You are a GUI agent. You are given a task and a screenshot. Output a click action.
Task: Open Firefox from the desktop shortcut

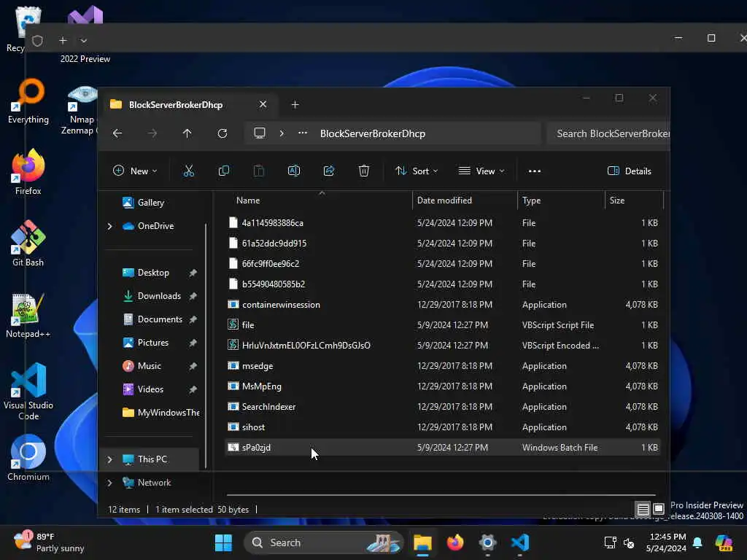(x=28, y=172)
